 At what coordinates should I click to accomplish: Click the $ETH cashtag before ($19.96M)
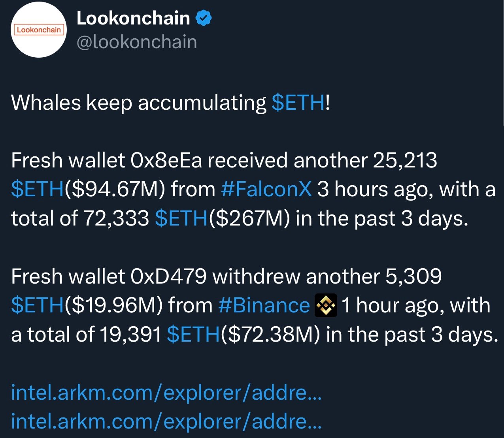click(37, 306)
